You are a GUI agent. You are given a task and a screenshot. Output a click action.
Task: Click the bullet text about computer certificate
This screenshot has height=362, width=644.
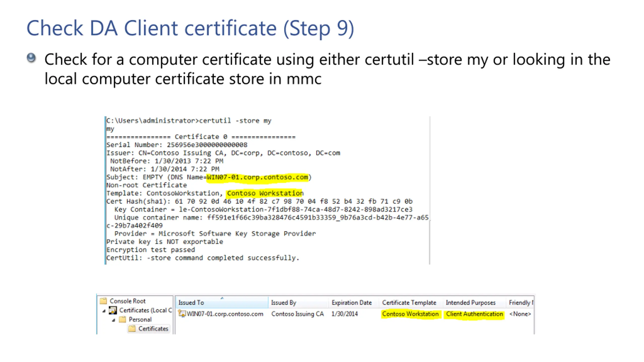[x=328, y=69]
